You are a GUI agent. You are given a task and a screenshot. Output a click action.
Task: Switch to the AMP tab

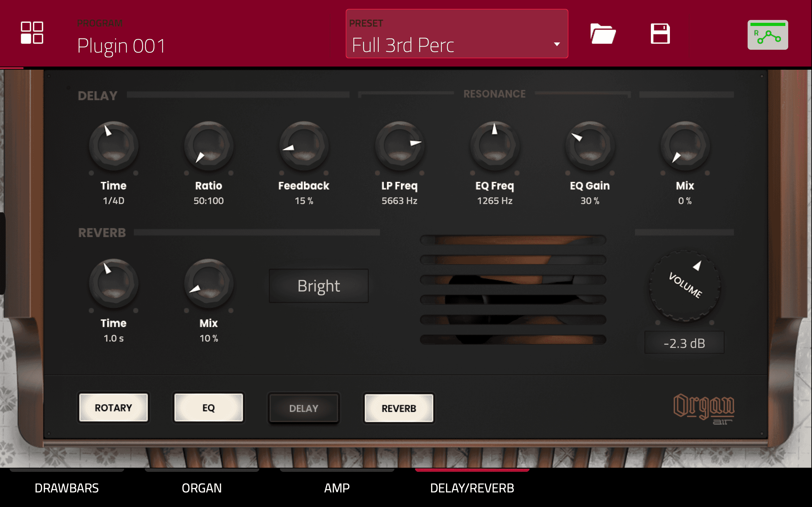[337, 488]
